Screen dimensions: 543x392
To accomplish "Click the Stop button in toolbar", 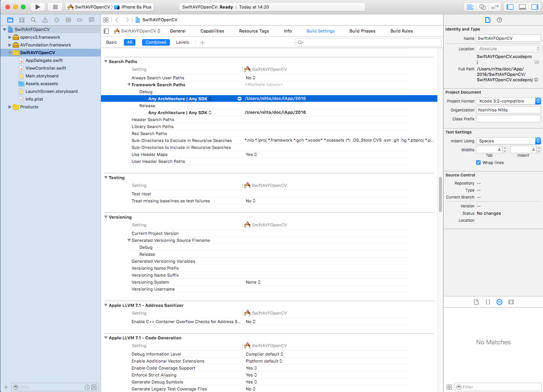I will [55, 7].
